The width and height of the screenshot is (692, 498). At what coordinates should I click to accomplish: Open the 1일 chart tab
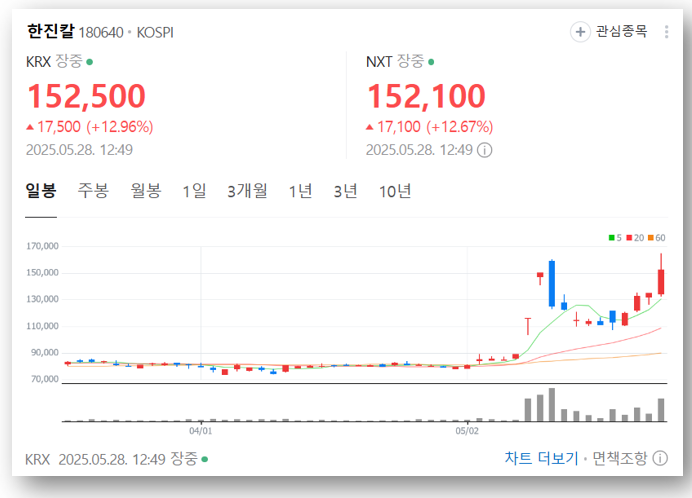[x=194, y=191]
